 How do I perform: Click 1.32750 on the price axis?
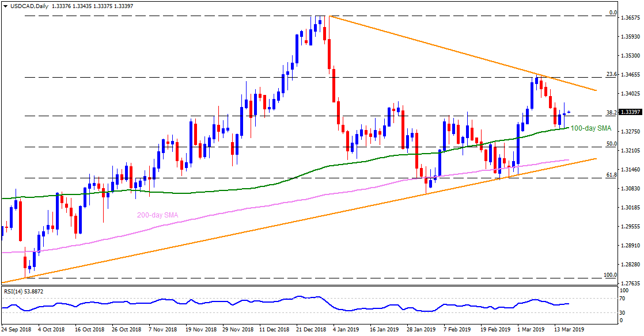coord(631,132)
